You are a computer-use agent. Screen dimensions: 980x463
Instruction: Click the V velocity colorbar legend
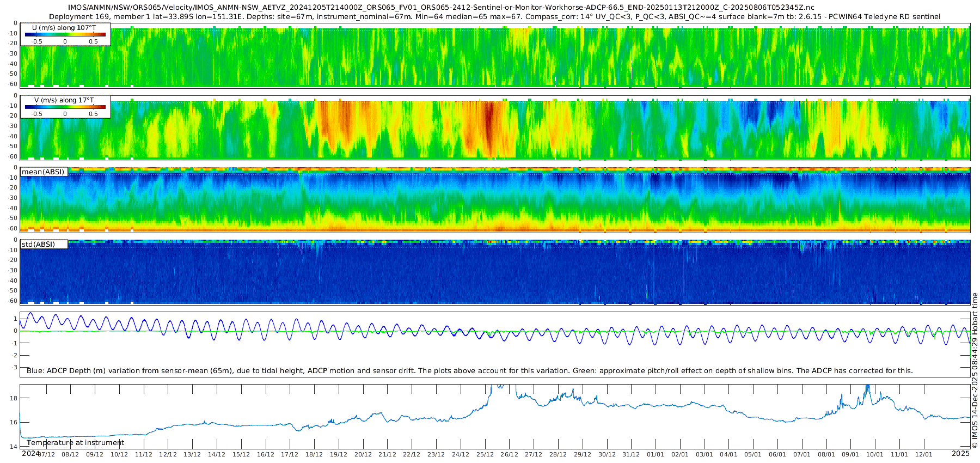[x=65, y=107]
